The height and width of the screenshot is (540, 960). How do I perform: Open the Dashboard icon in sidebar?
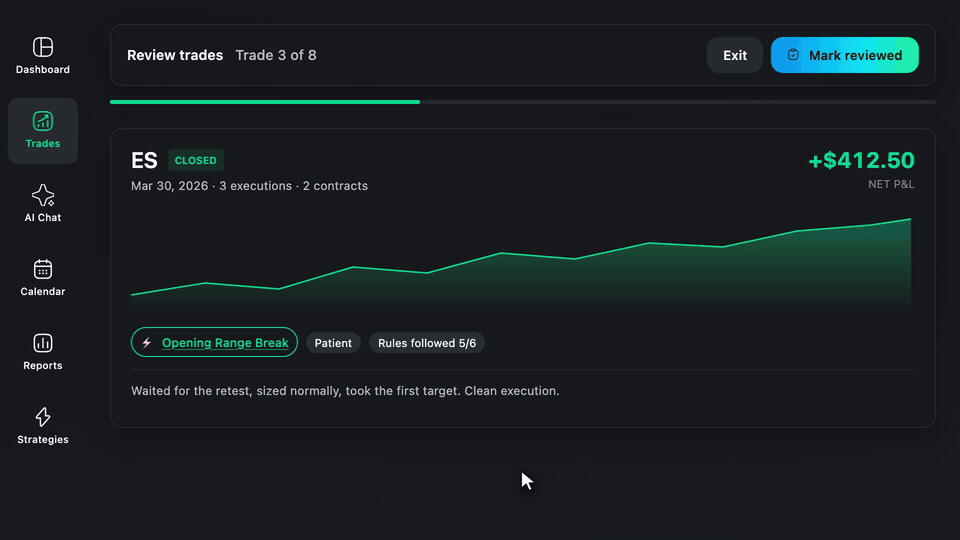43,47
